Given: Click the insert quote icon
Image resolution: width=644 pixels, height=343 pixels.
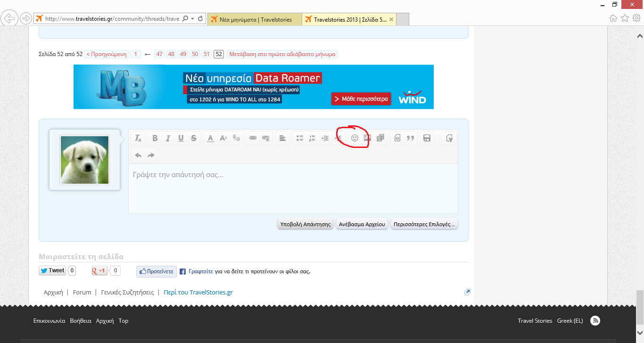Looking at the screenshot, I should click(x=410, y=138).
